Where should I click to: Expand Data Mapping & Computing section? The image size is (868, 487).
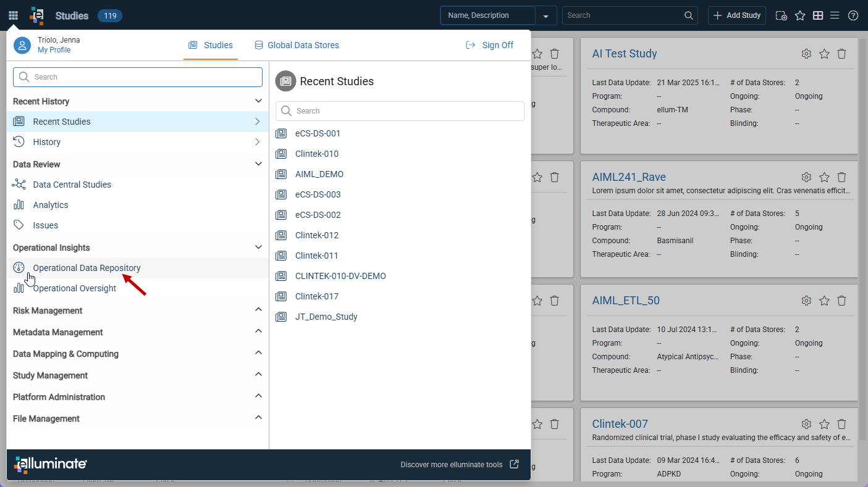pos(258,353)
